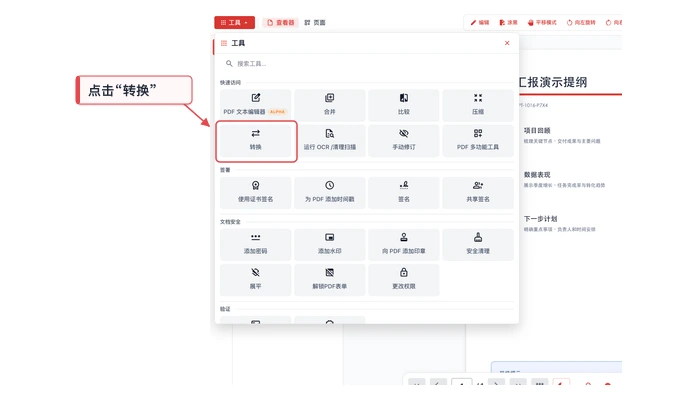The width and height of the screenshot is (700, 395).
Task: Open the 工具 dropdown button
Action: (x=234, y=22)
